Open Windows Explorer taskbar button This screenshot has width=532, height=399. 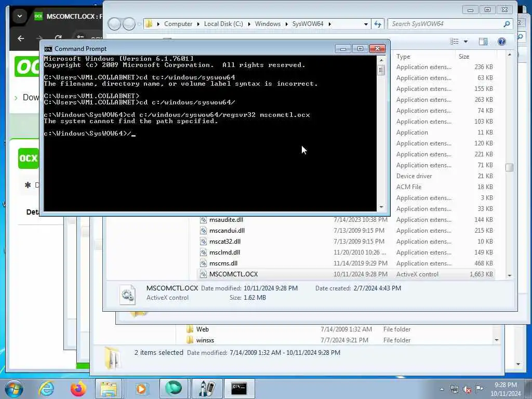tap(109, 389)
